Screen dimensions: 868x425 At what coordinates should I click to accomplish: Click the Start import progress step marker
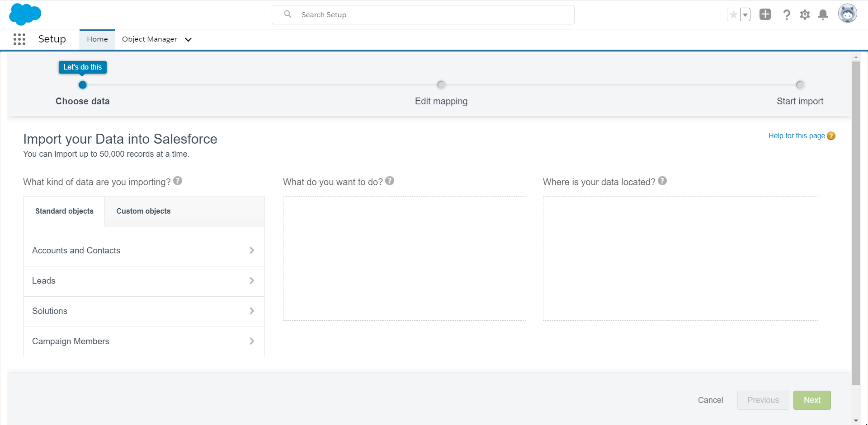(800, 85)
